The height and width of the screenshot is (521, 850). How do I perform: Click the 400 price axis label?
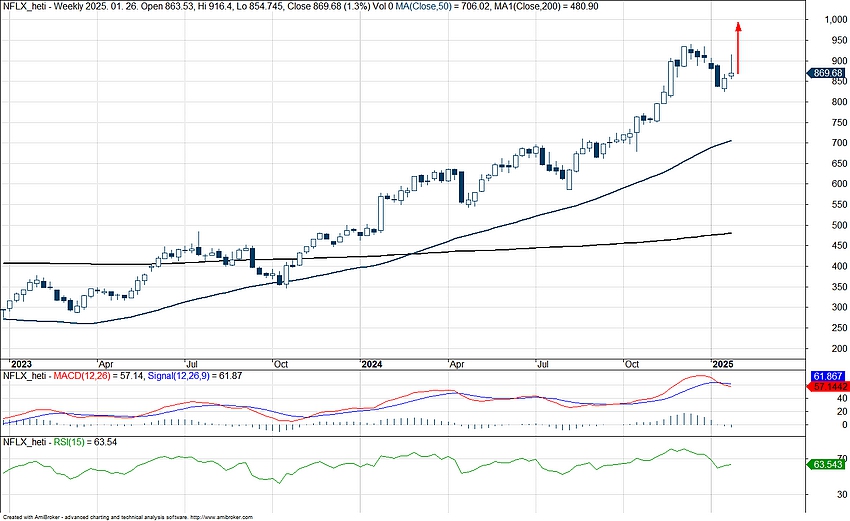(840, 266)
